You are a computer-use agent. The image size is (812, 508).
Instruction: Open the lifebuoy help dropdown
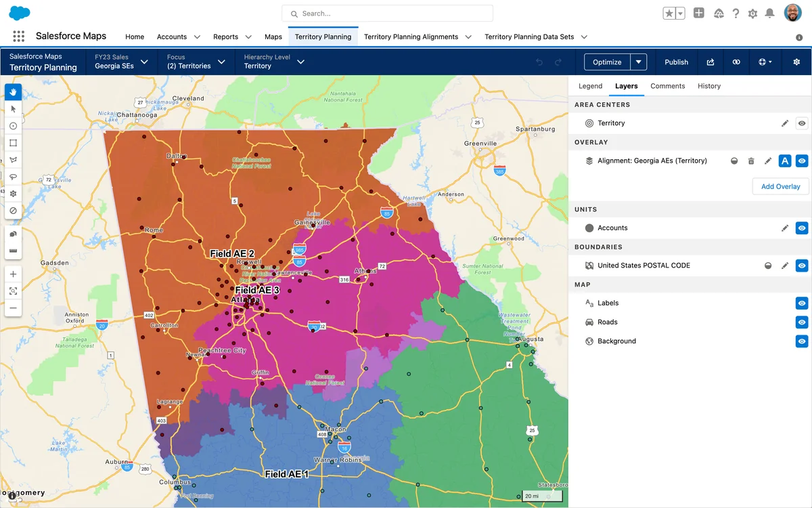click(765, 62)
